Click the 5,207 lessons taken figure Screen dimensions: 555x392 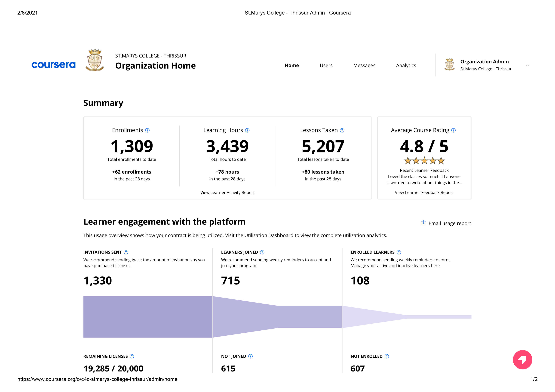323,146
